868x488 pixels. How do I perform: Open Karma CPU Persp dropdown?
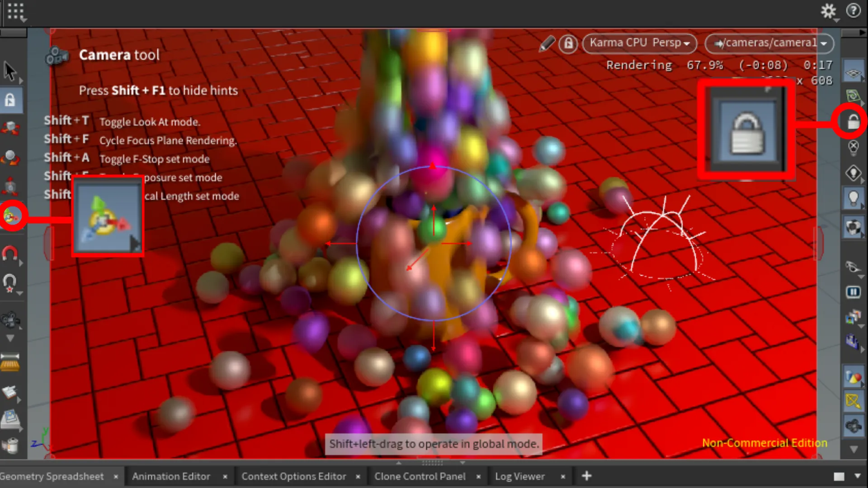point(639,43)
